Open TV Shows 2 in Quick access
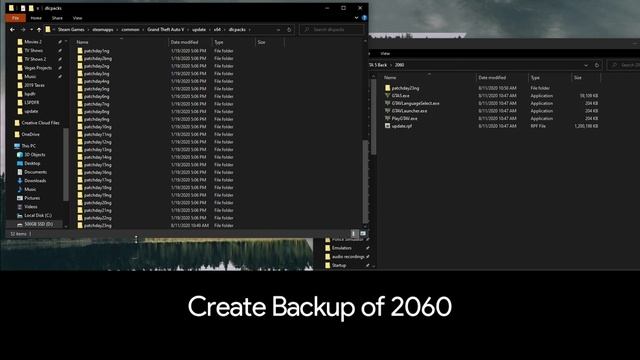Image resolution: width=640 pixels, height=360 pixels. click(35, 59)
